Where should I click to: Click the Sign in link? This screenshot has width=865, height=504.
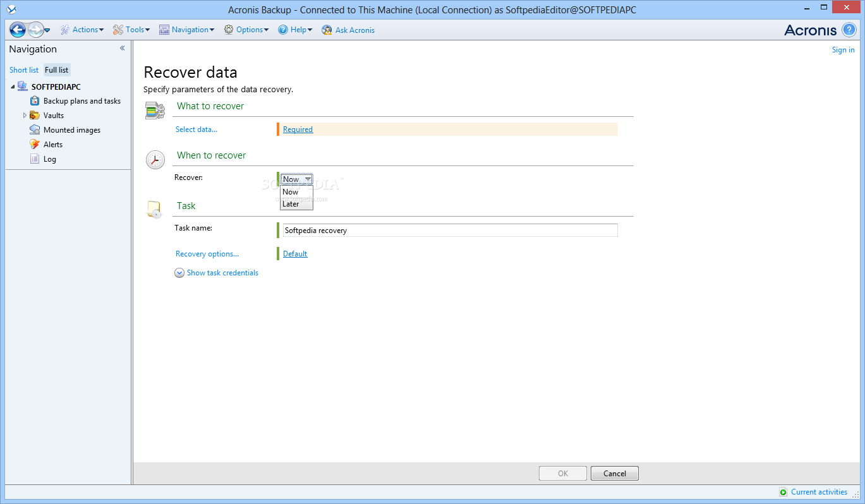tap(843, 50)
